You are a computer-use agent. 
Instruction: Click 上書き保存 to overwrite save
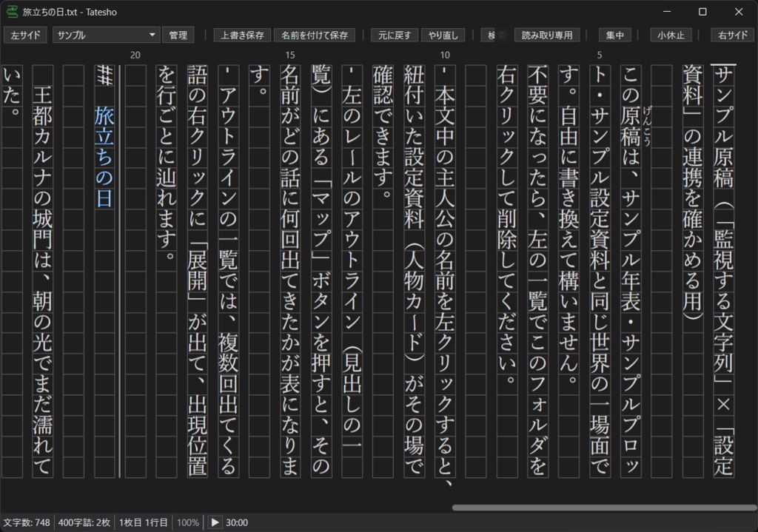tap(242, 36)
